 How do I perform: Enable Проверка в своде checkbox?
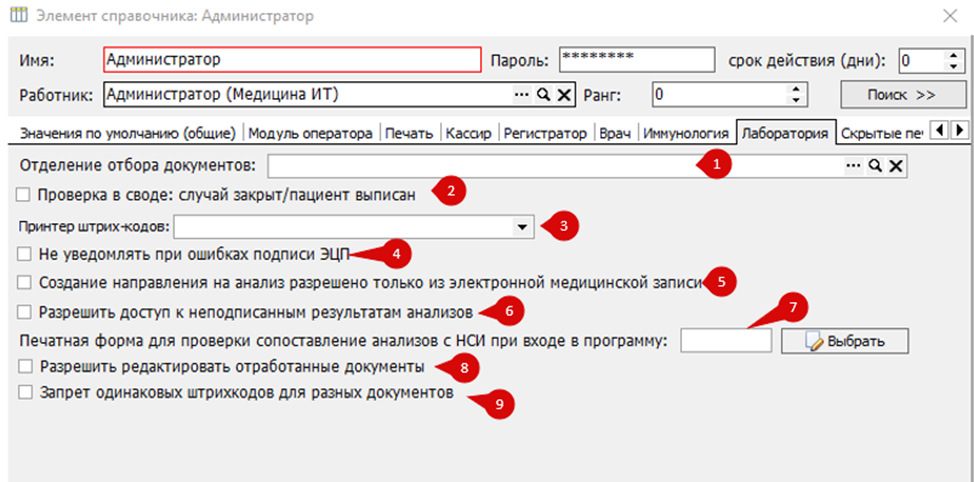point(25,194)
